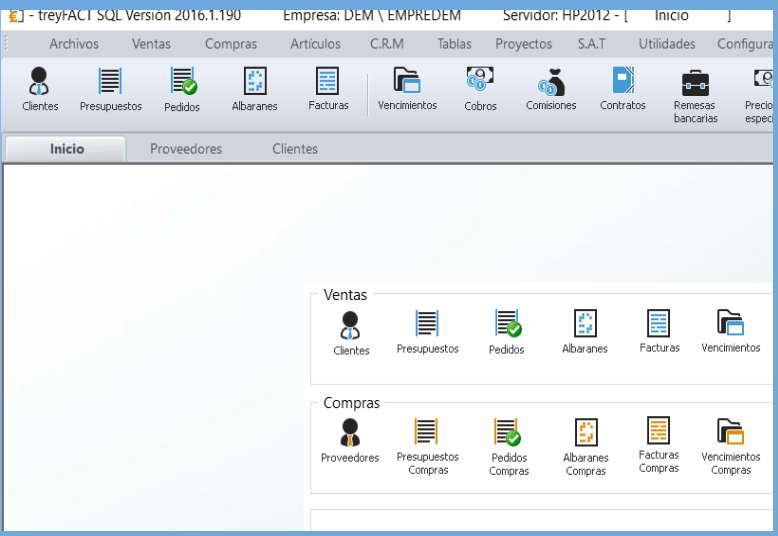
Task: Open the Contratos toolbar icon
Action: point(623,89)
